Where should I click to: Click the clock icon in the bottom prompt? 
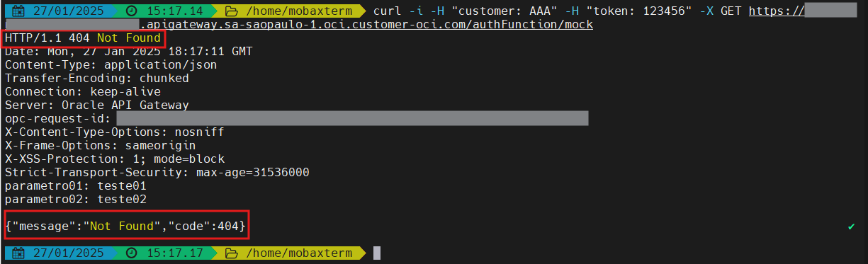click(x=132, y=253)
